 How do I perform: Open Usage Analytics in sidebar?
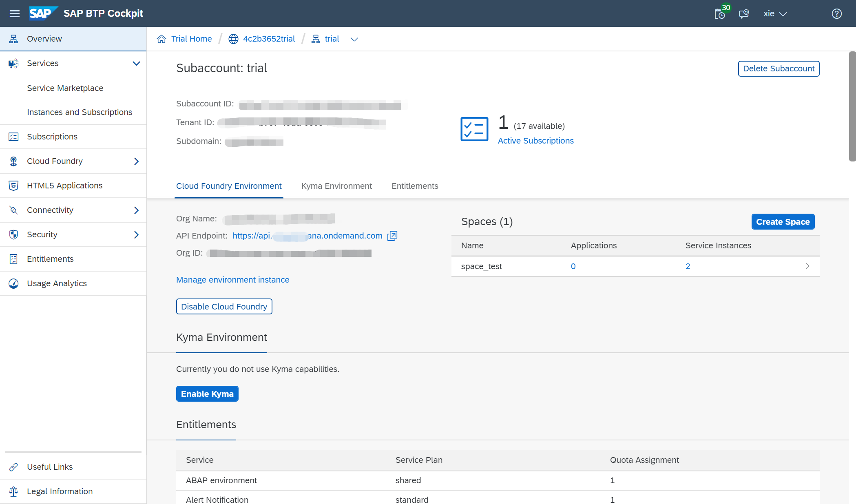(x=57, y=283)
